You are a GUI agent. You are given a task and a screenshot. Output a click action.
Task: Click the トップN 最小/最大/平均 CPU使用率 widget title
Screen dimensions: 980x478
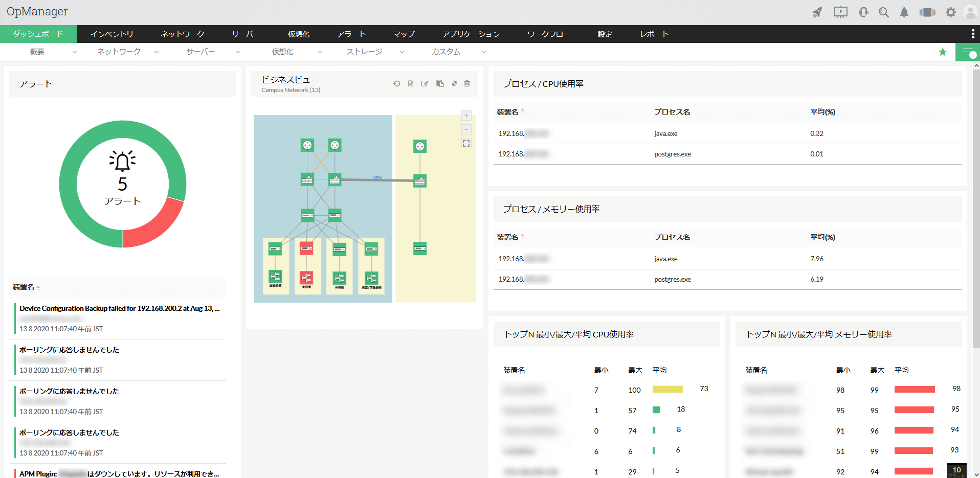(569, 334)
